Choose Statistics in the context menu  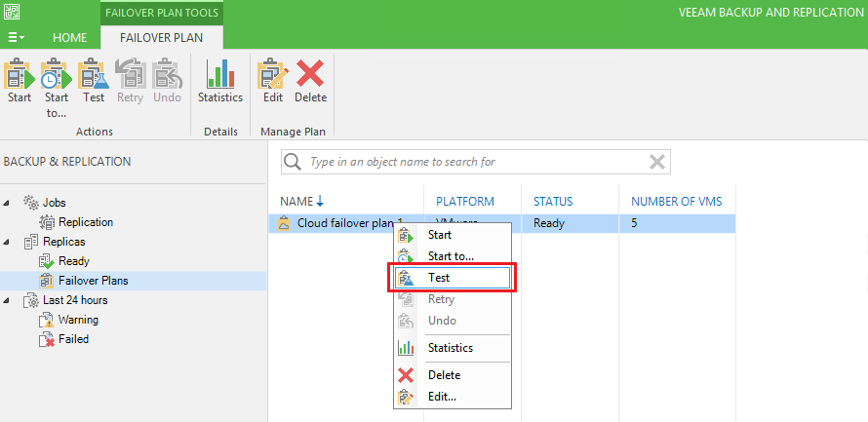tap(453, 348)
